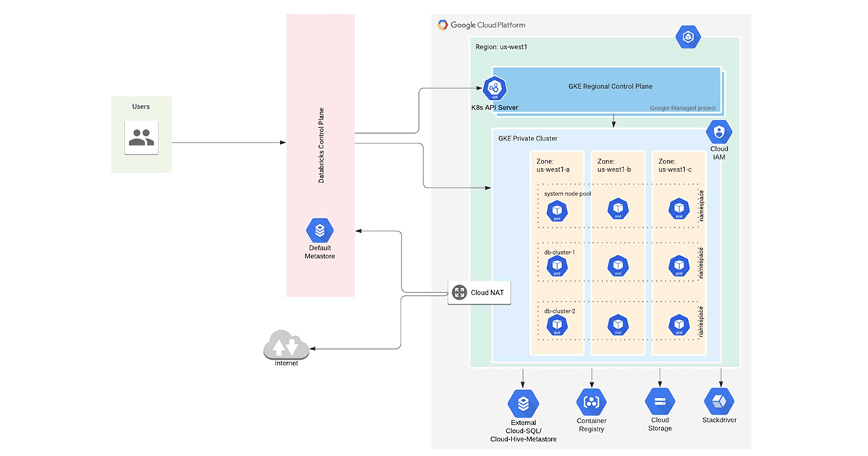Click the External Cloud-SQL metastore icon
Screen dimensions: 868x456
pyautogui.click(x=523, y=403)
